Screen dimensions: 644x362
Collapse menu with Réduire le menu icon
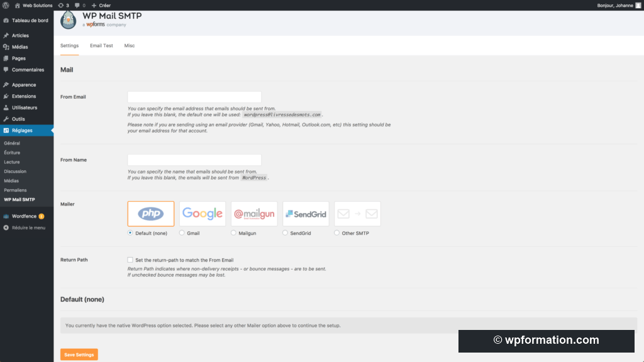(6, 228)
